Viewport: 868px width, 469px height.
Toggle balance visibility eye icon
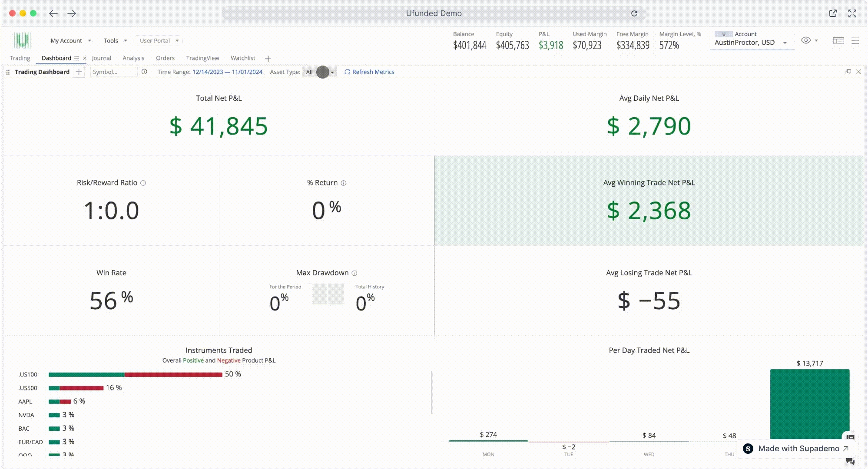806,40
